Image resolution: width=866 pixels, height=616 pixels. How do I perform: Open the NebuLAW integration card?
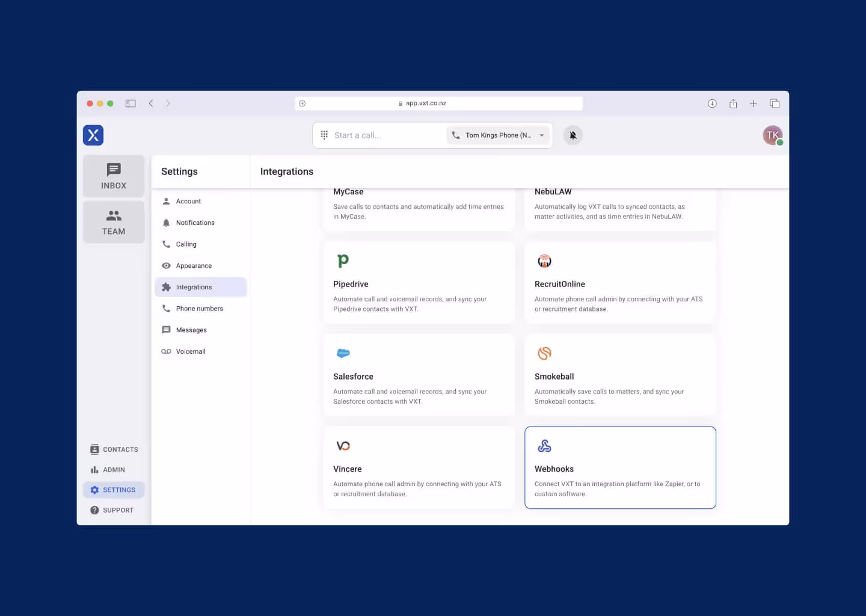621,209
